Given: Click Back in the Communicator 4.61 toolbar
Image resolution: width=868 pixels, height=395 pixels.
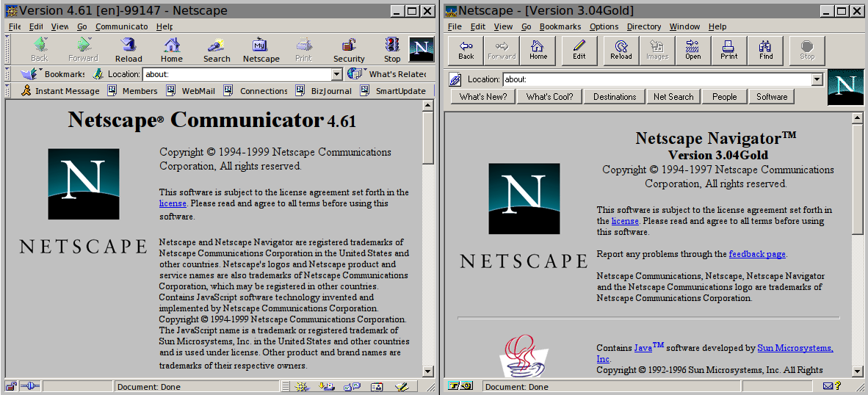Looking at the screenshot, I should click(40, 50).
